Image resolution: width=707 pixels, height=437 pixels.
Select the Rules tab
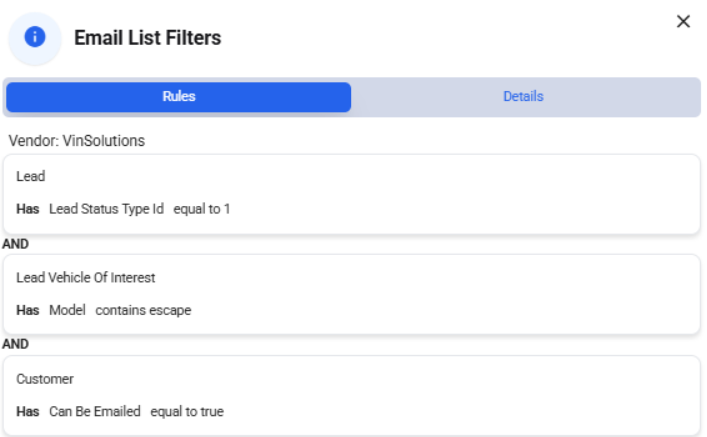point(179,97)
